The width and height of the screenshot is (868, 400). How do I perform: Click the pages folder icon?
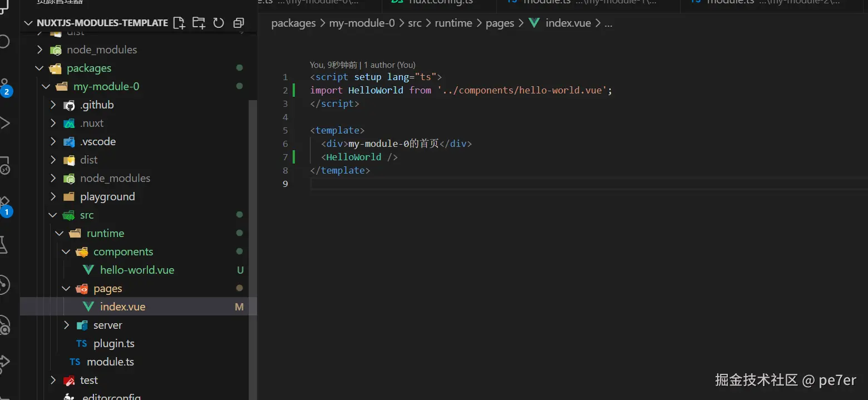[x=82, y=289]
